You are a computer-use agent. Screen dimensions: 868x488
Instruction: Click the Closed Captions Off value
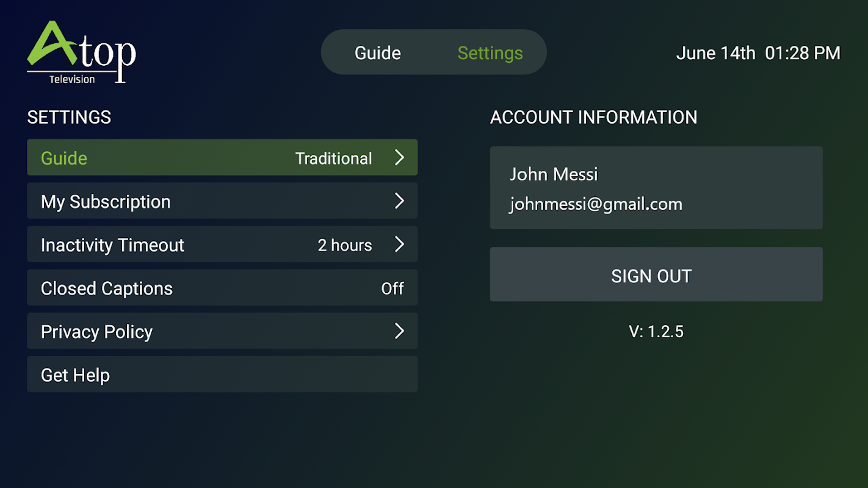(x=392, y=289)
